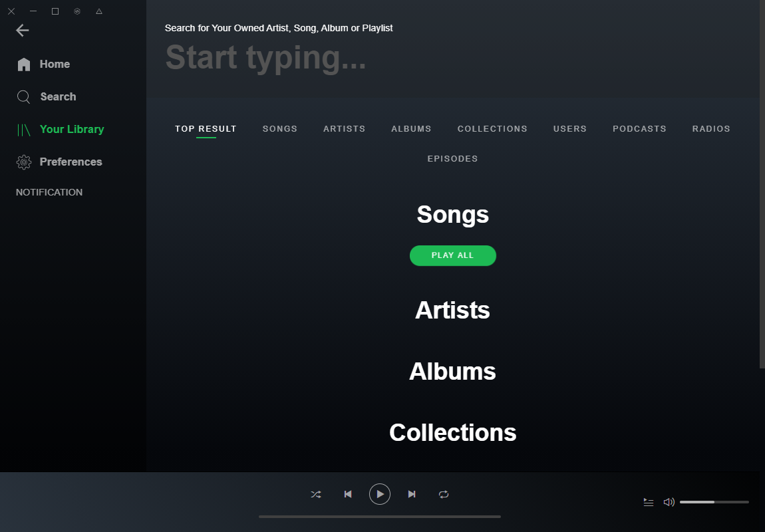Maximize the window with the square icon
Viewport: 765px width, 532px height.
click(55, 11)
